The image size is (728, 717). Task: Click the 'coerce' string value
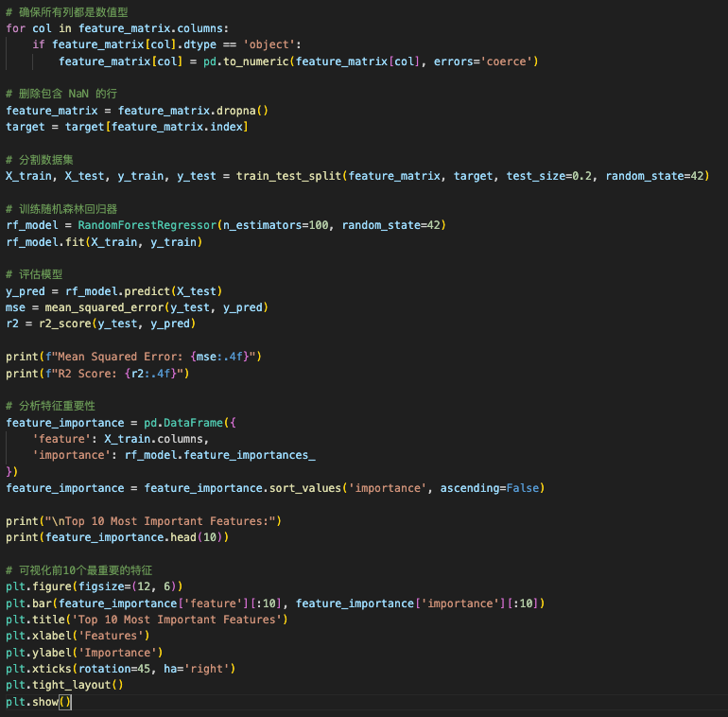point(506,61)
